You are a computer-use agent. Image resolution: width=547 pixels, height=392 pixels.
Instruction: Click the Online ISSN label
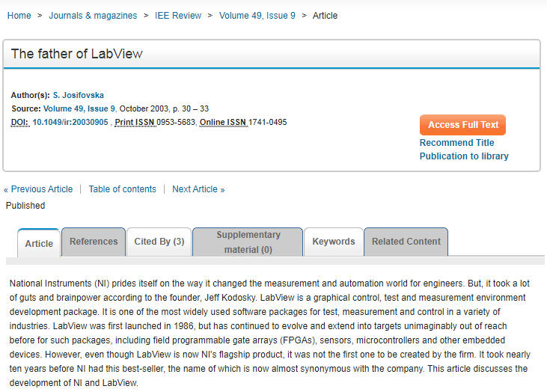(x=223, y=123)
